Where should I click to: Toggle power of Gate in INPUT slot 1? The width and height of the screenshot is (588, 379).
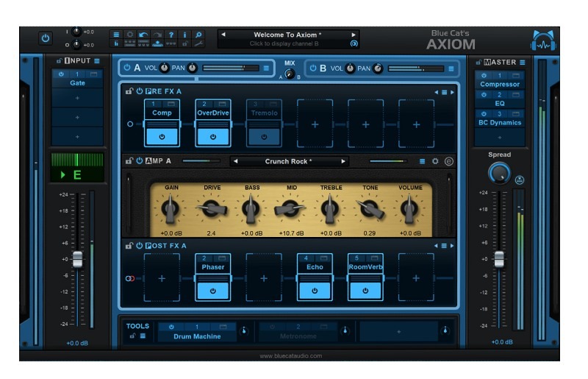(61, 74)
